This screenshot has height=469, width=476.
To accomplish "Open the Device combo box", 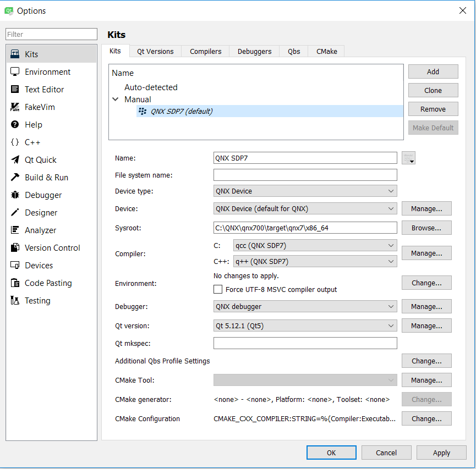I will tap(305, 209).
